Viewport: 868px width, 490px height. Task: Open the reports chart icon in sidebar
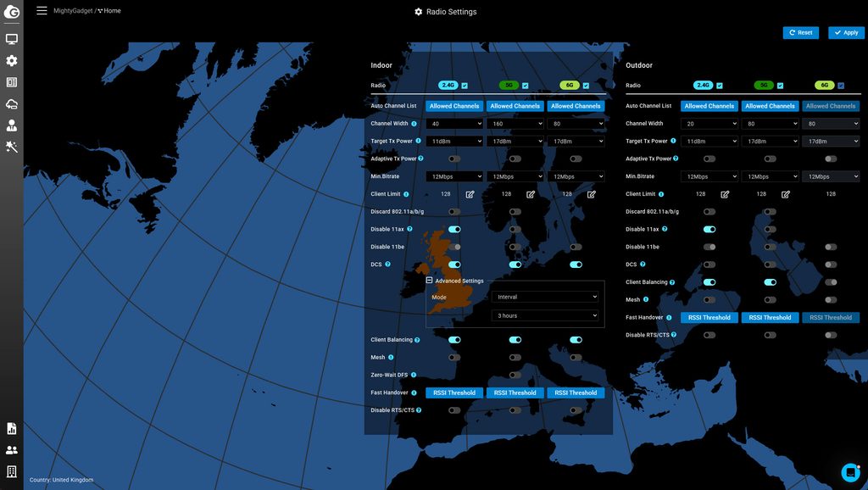pos(12,429)
